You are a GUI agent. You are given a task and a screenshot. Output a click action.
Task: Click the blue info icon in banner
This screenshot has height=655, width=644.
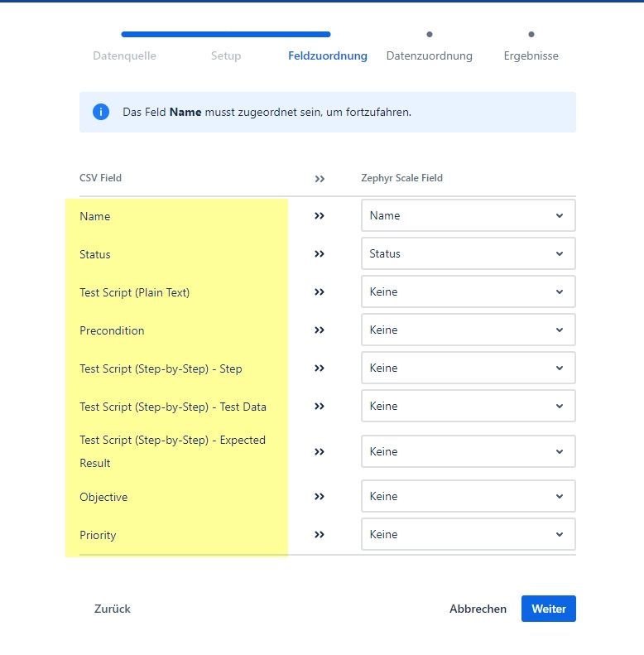(101, 112)
